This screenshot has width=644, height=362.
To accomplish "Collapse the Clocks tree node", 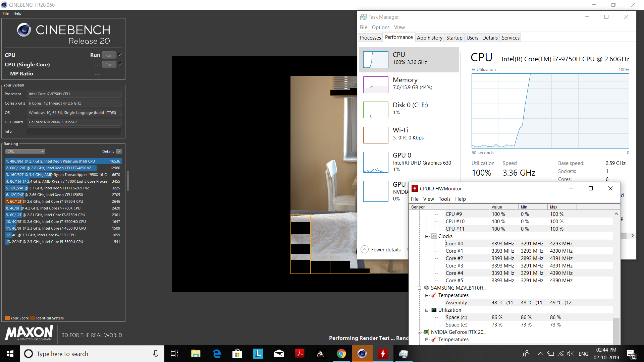I will [427, 236].
